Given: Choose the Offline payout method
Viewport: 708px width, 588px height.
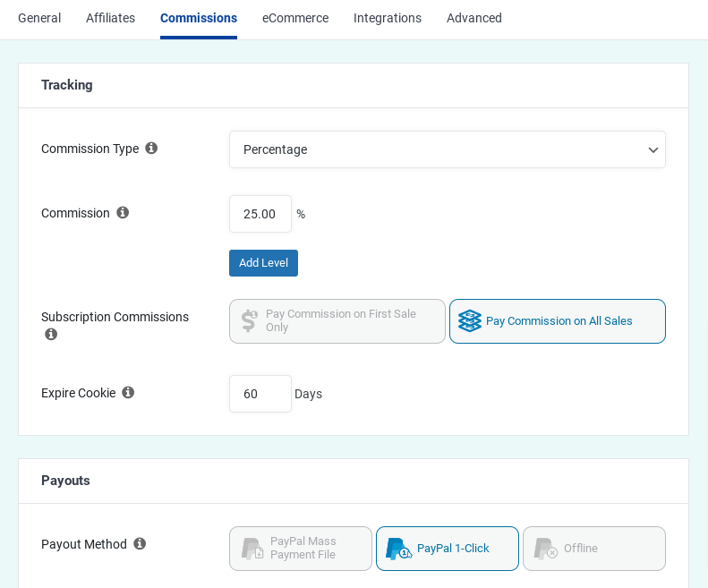Looking at the screenshot, I should click(594, 549).
